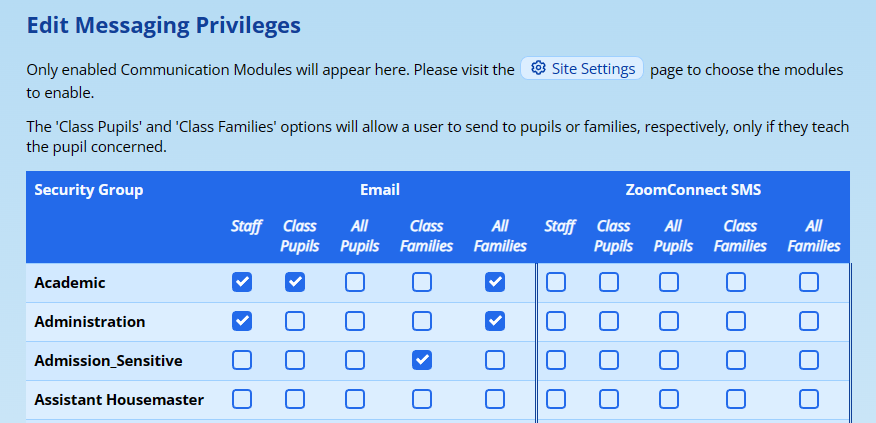Click the Security Group column header
Image resolution: width=876 pixels, height=423 pixels.
point(89,190)
